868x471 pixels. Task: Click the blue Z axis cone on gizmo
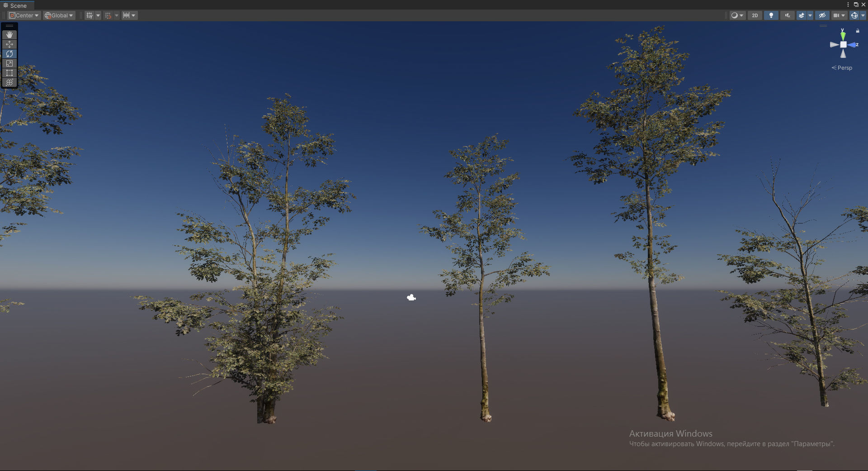(x=853, y=45)
